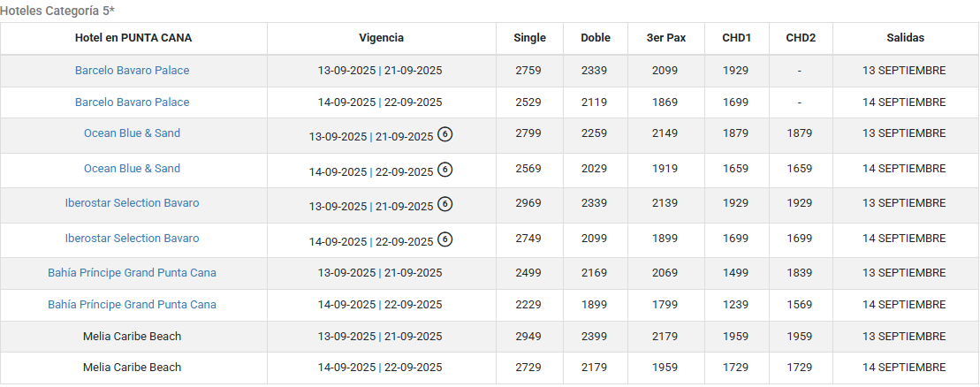The width and height of the screenshot is (980, 387).
Task: Click the circled 6 icon on Ocean Blue & Sand 14-09 row
Action: (444, 169)
